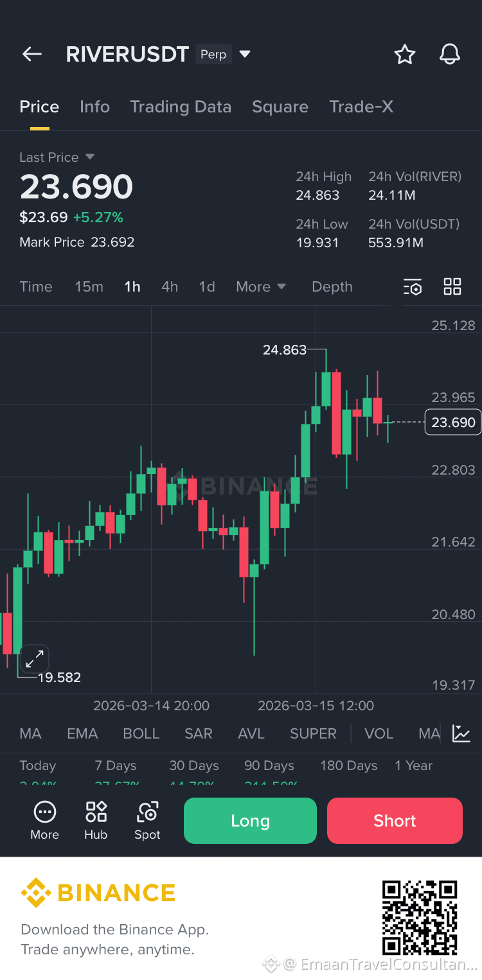
Task: Open chart settings icon
Action: click(x=413, y=287)
